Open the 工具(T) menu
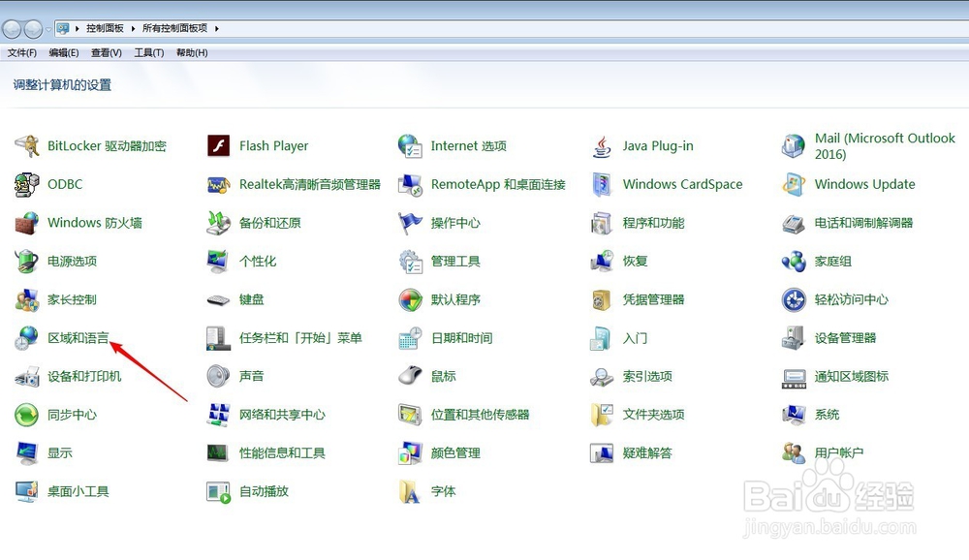Viewport: 969px width, 560px height. pyautogui.click(x=149, y=52)
